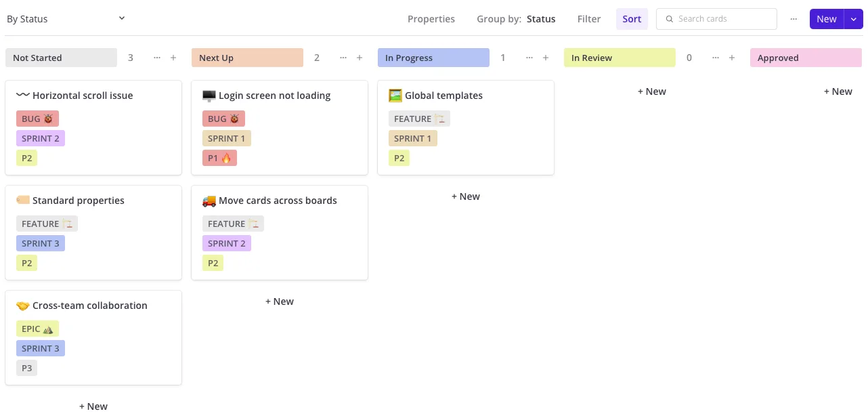Screen dimensions: 868x420
Task: Open Properties menu
Action: click(431, 19)
